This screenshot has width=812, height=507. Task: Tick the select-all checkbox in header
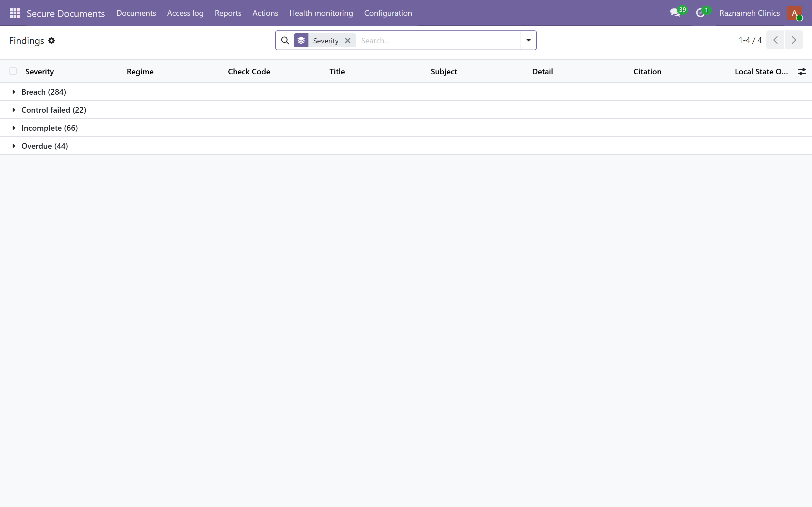click(x=13, y=71)
